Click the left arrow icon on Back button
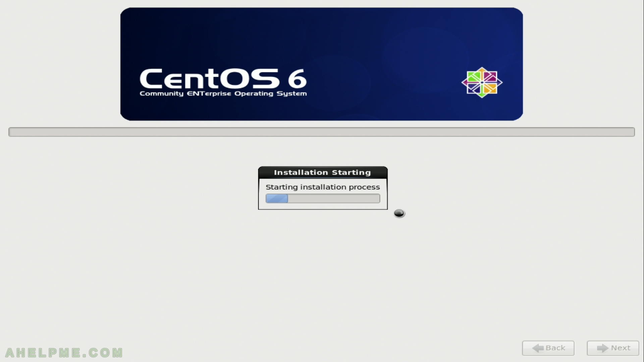 coord(538,348)
